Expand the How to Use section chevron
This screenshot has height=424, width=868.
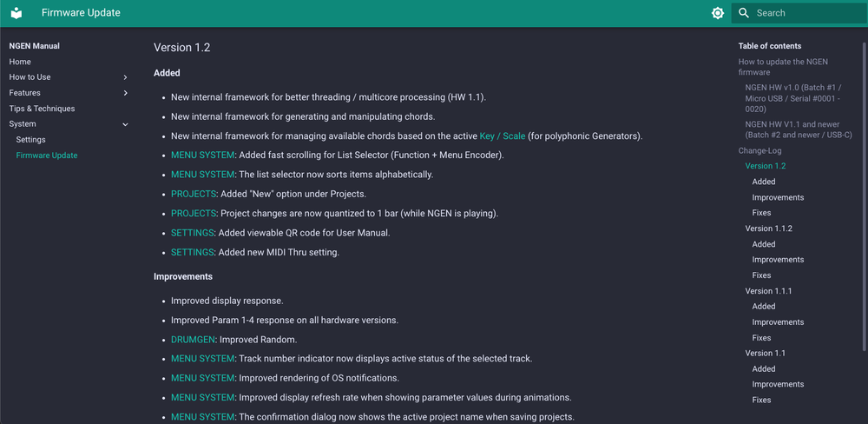tap(126, 77)
